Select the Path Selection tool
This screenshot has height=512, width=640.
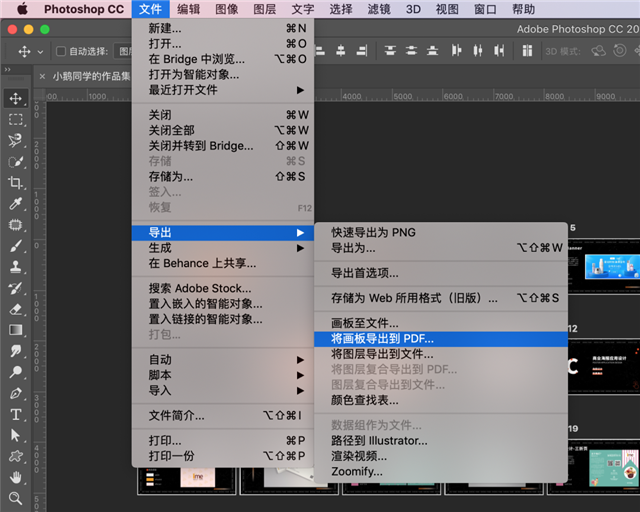(x=16, y=435)
